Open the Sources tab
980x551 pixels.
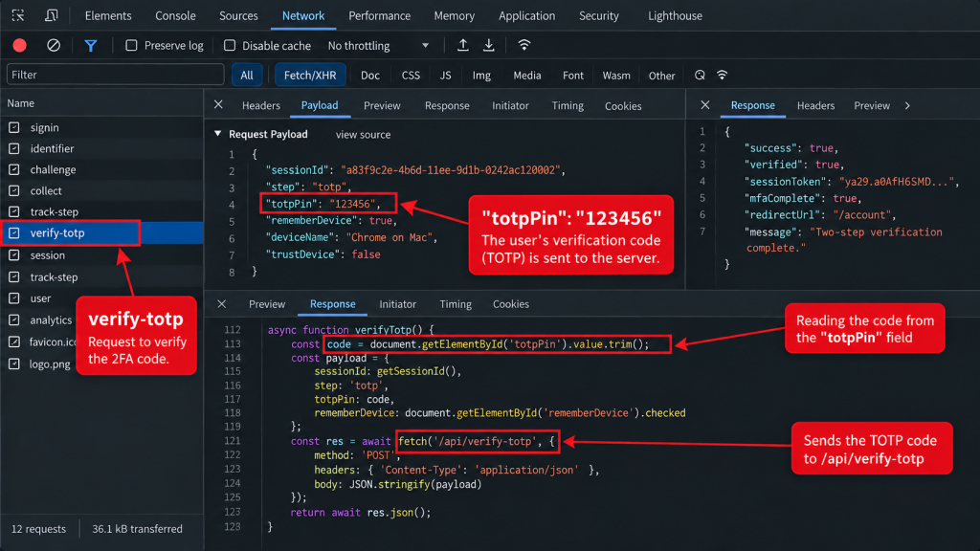[x=238, y=15]
